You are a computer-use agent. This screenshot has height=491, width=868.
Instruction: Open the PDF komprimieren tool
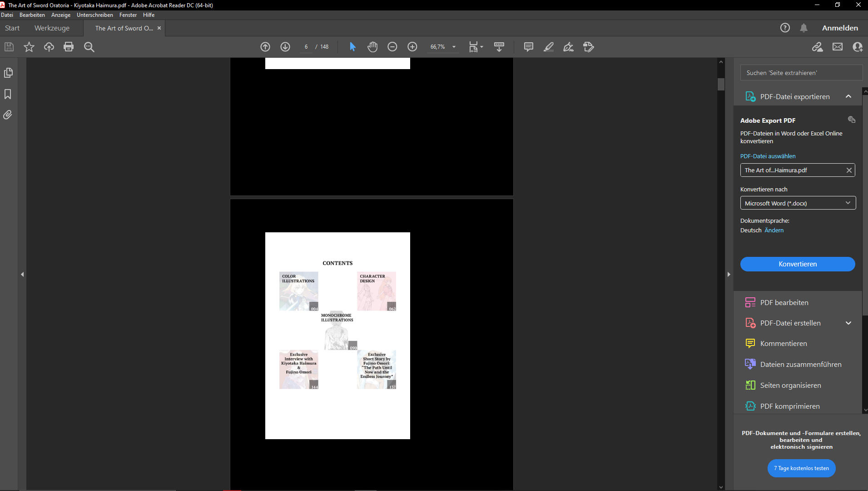pyautogui.click(x=789, y=406)
